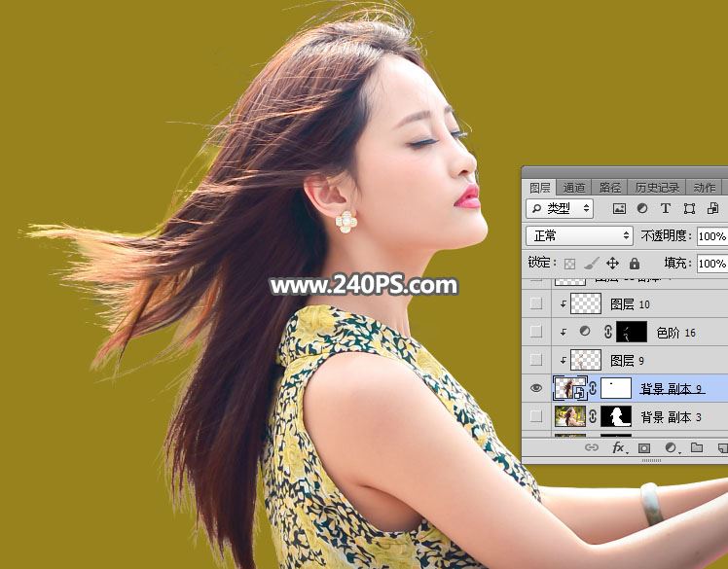
Task: Switch to the 动作 tab
Action: pos(705,188)
